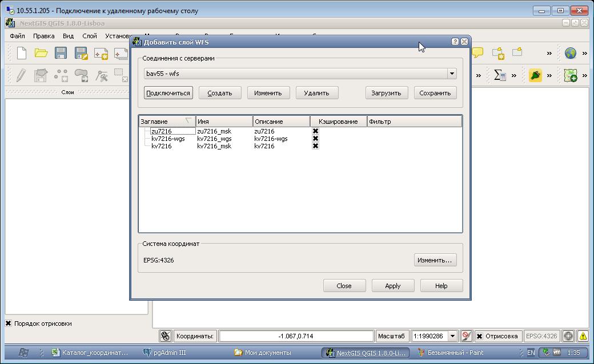Expand toolbar overflow chevron left of globe icon
Screen dimensions: 594x364
549,54
